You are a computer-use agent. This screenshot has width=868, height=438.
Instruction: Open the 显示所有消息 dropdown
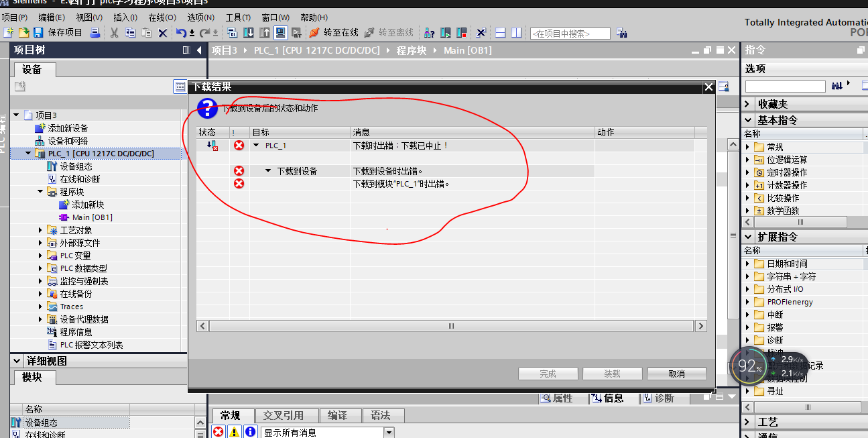pyautogui.click(x=389, y=433)
